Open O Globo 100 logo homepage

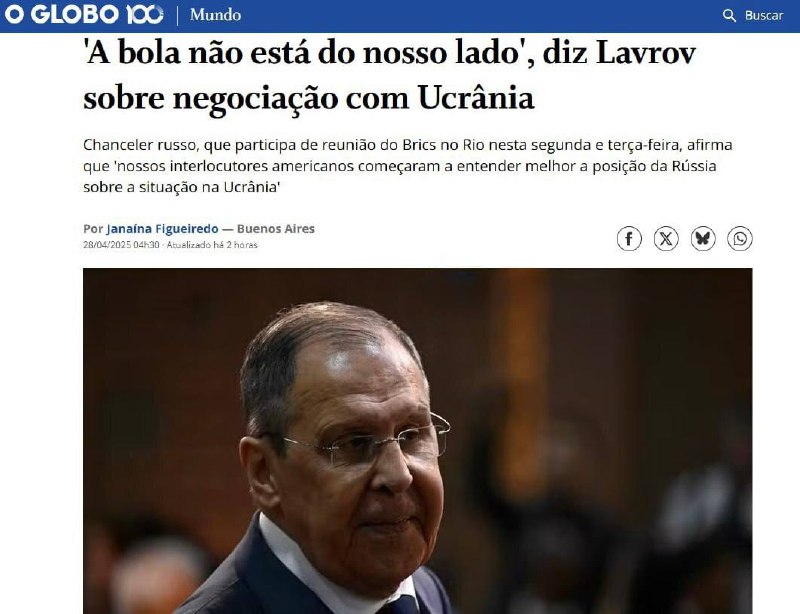click(x=84, y=14)
